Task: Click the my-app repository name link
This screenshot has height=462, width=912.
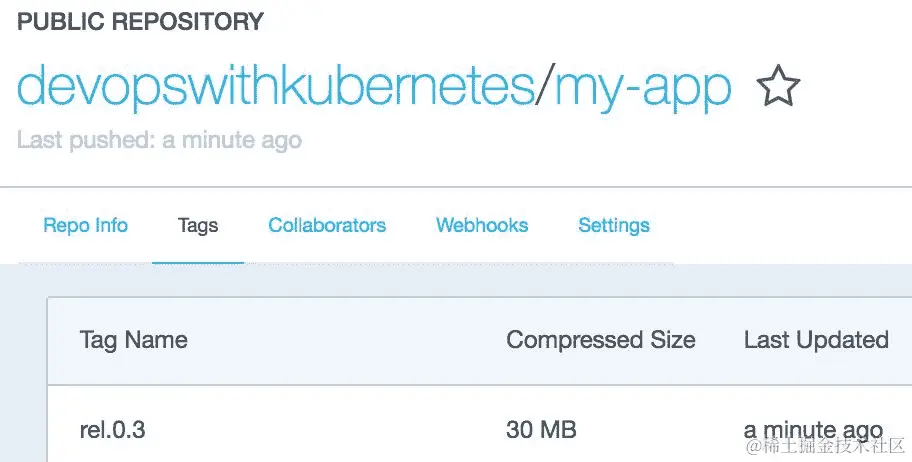Action: [643, 89]
